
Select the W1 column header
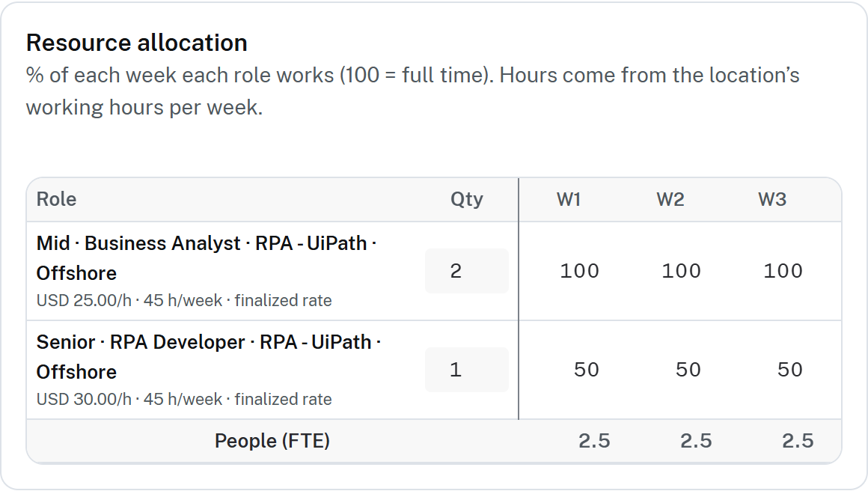click(569, 199)
